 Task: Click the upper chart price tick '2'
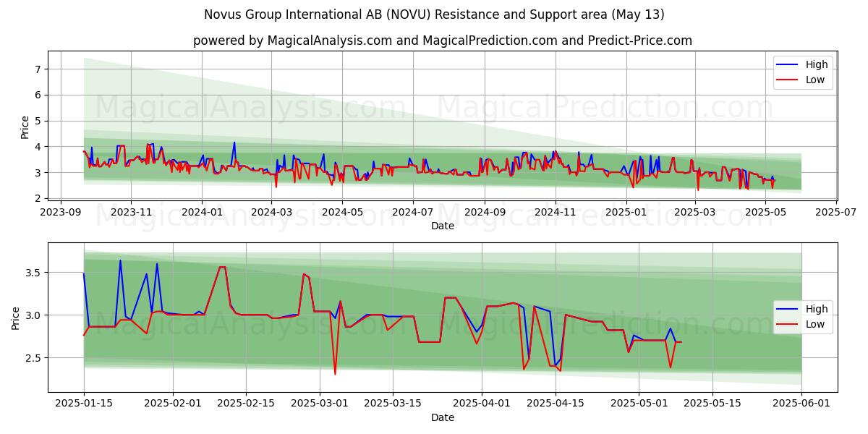(39, 198)
